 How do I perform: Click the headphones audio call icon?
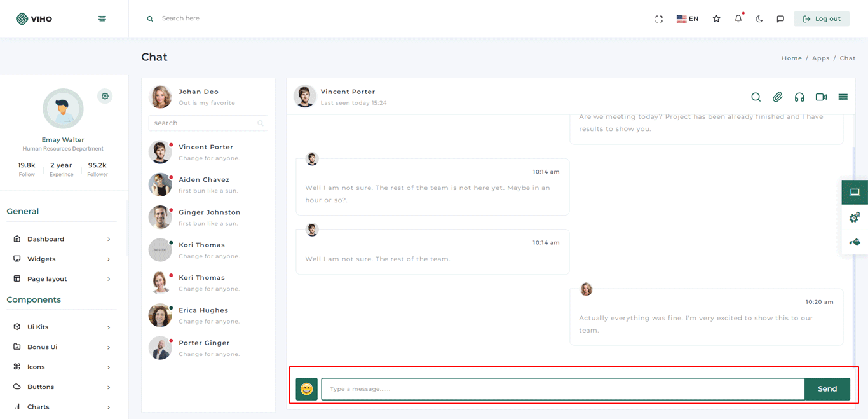point(799,97)
